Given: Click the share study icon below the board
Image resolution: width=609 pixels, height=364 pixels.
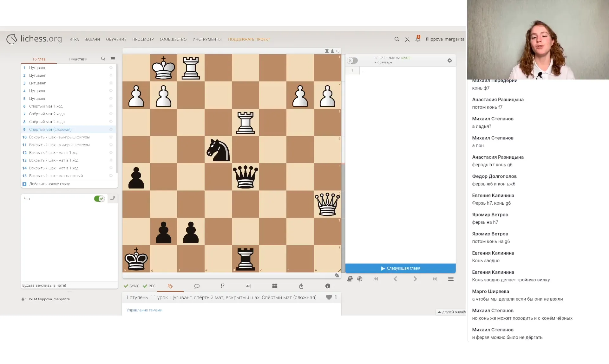Looking at the screenshot, I should click(x=301, y=286).
